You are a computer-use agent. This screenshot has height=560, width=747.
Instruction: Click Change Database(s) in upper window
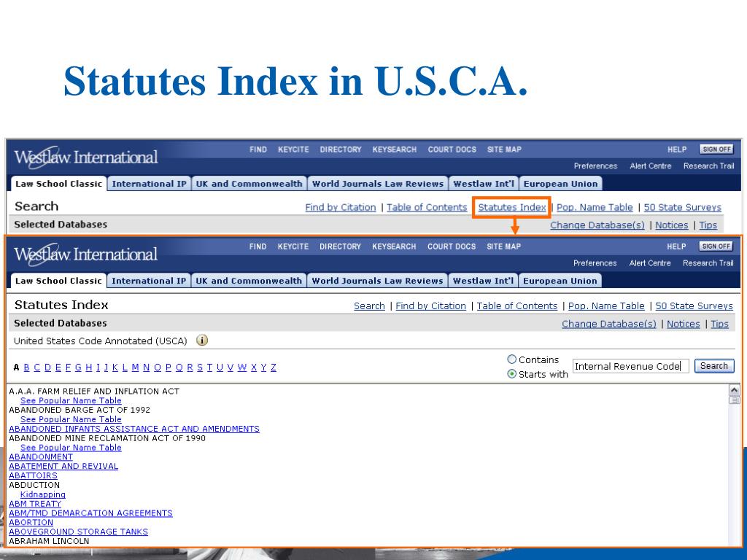click(597, 225)
